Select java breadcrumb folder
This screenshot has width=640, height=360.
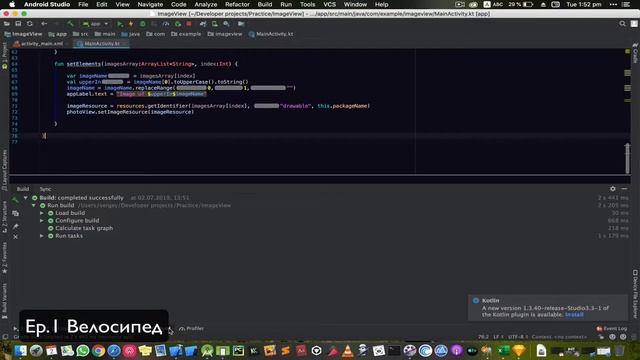[131, 34]
